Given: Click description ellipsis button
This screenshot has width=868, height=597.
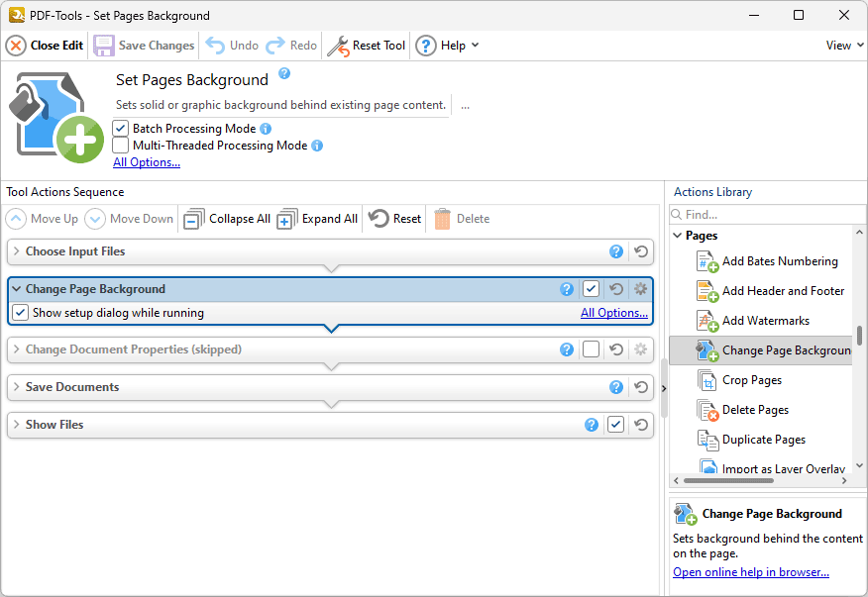Looking at the screenshot, I should 465,106.
